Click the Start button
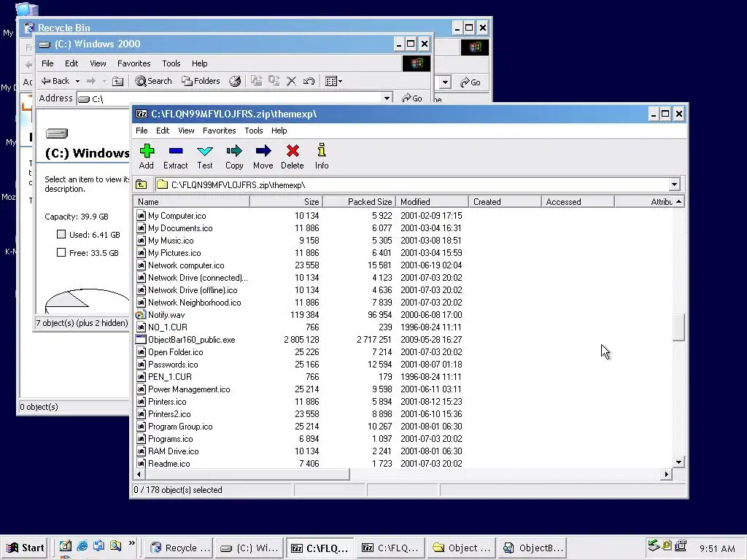 pyautogui.click(x=26, y=548)
